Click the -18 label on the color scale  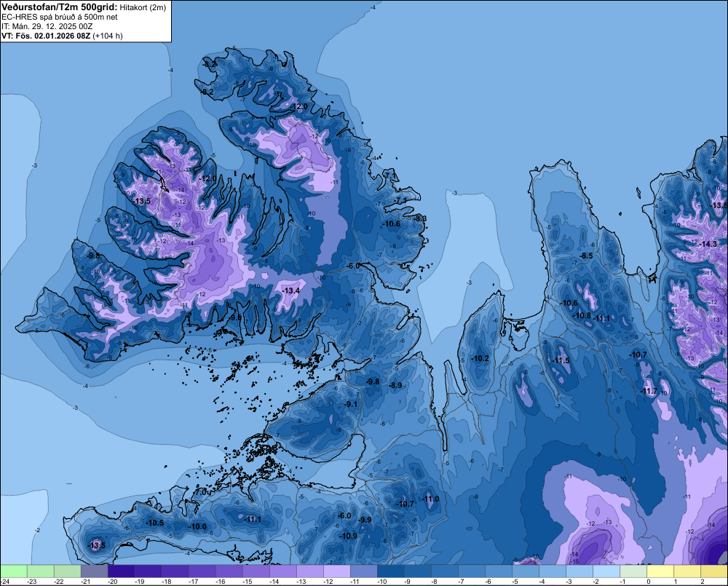click(166, 582)
